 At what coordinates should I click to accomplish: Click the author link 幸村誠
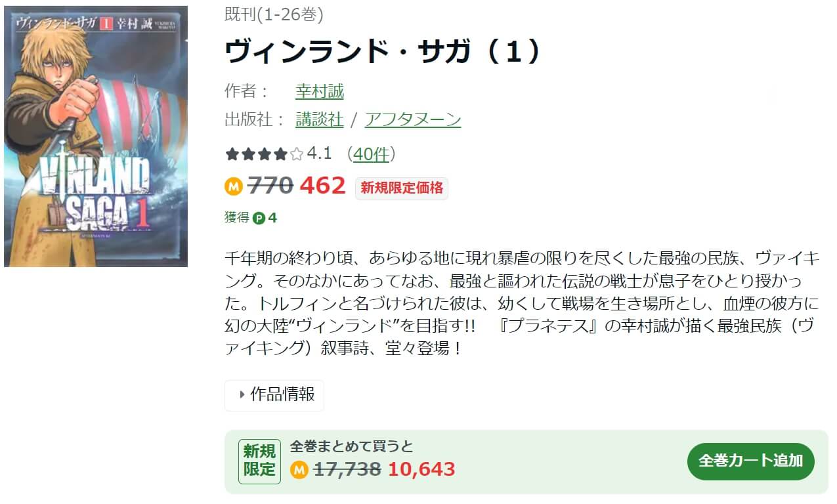[x=320, y=91]
